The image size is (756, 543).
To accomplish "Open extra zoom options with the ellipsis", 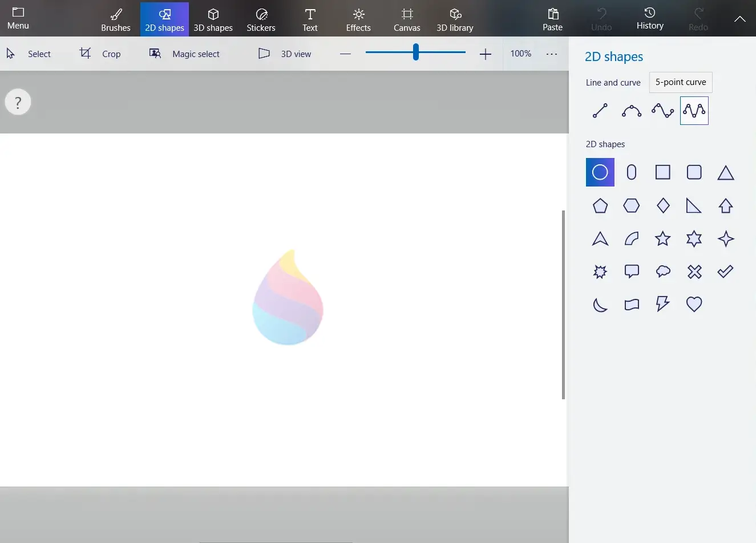I will pyautogui.click(x=551, y=54).
